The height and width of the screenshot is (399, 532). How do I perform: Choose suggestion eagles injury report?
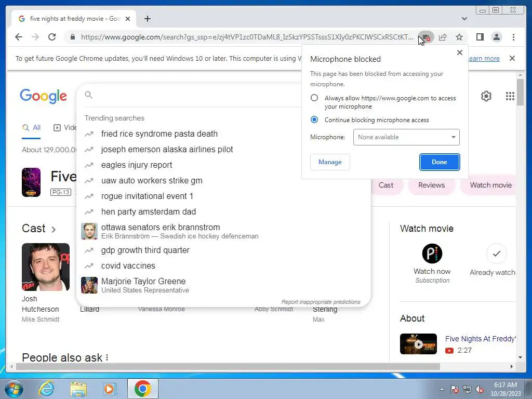223,165
